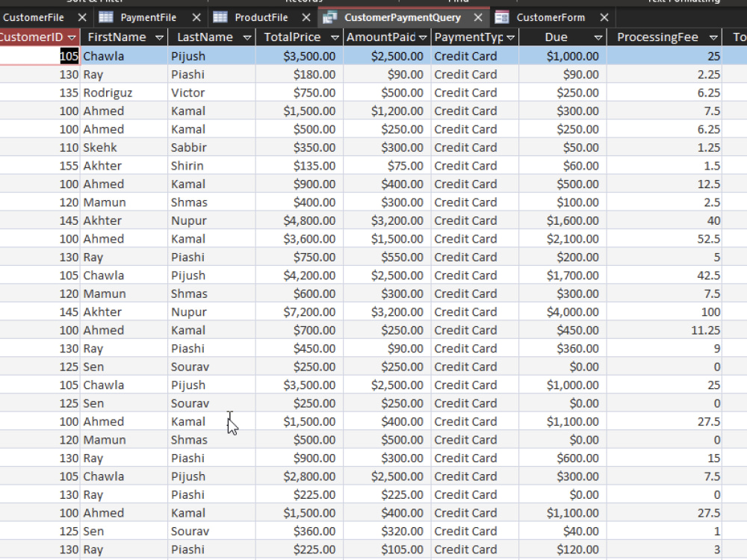747x560 pixels.
Task: Click the ProcessingFee cell 100
Action: [x=664, y=312]
